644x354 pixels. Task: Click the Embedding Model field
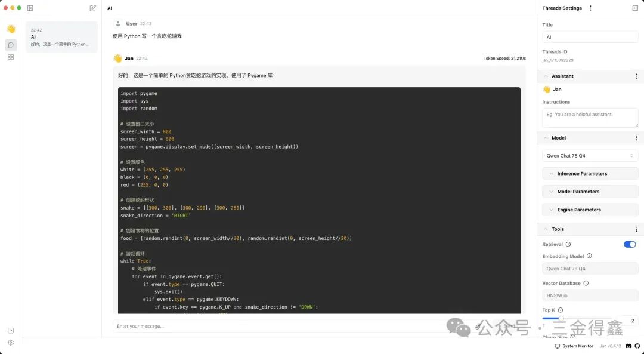[590, 269]
